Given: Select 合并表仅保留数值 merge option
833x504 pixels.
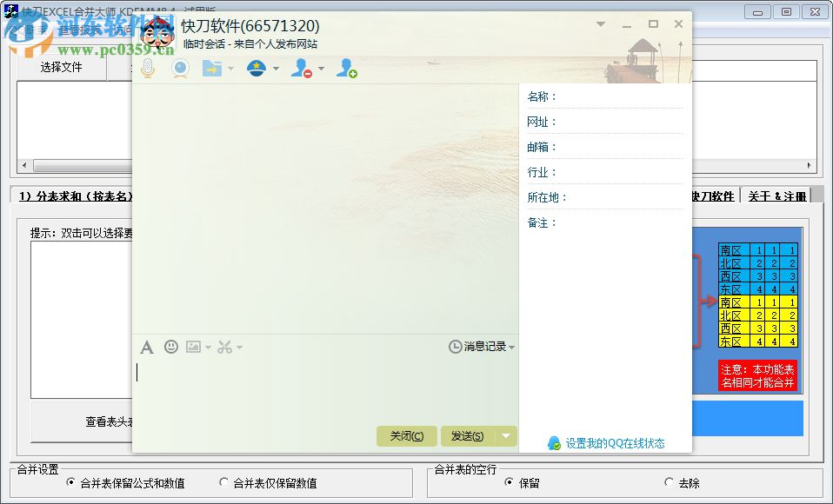Looking at the screenshot, I should point(224,483).
